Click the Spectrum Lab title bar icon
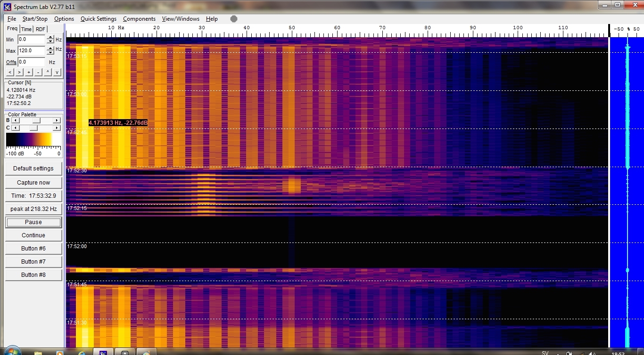This screenshot has height=355, width=644. (x=7, y=7)
